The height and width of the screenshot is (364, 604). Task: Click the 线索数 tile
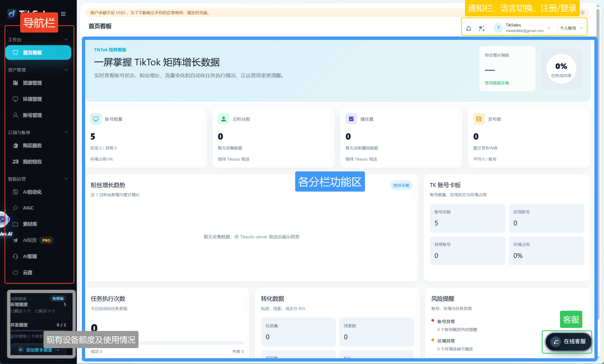click(376, 332)
